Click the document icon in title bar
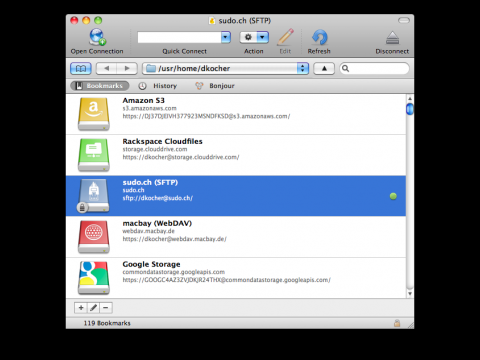The image size is (480, 360). coord(212,21)
